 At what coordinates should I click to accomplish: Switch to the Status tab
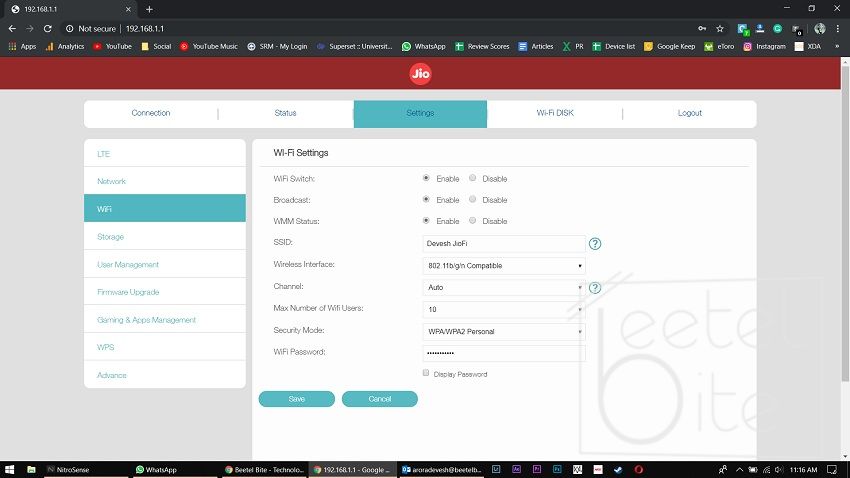(285, 113)
